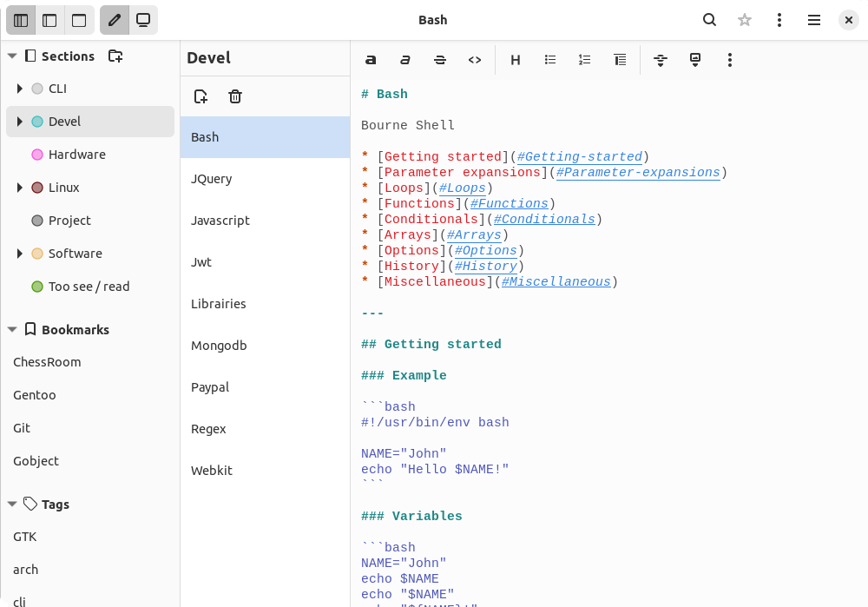Follow the #Getting-started anchor link
This screenshot has height=607, width=868.
(x=580, y=156)
